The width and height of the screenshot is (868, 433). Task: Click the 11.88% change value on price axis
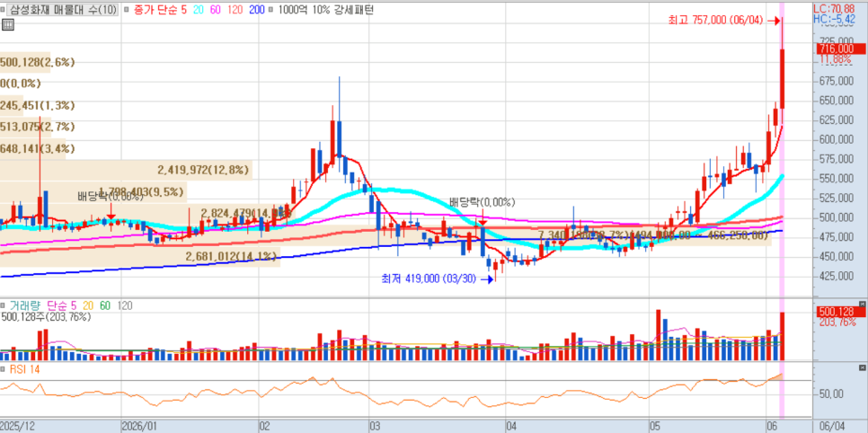pos(836,58)
